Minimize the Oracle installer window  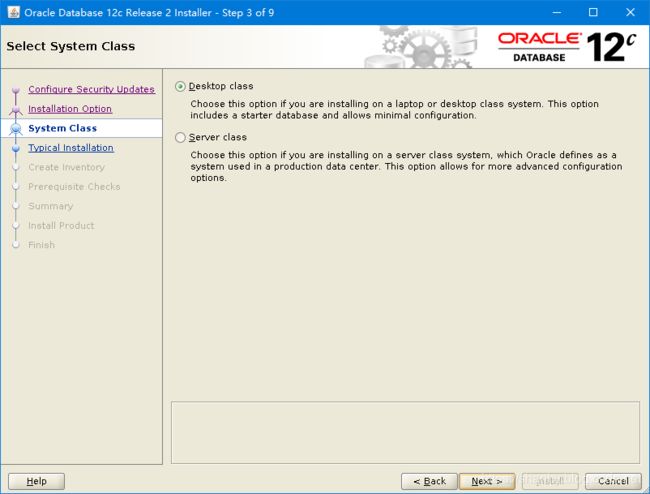coord(557,12)
